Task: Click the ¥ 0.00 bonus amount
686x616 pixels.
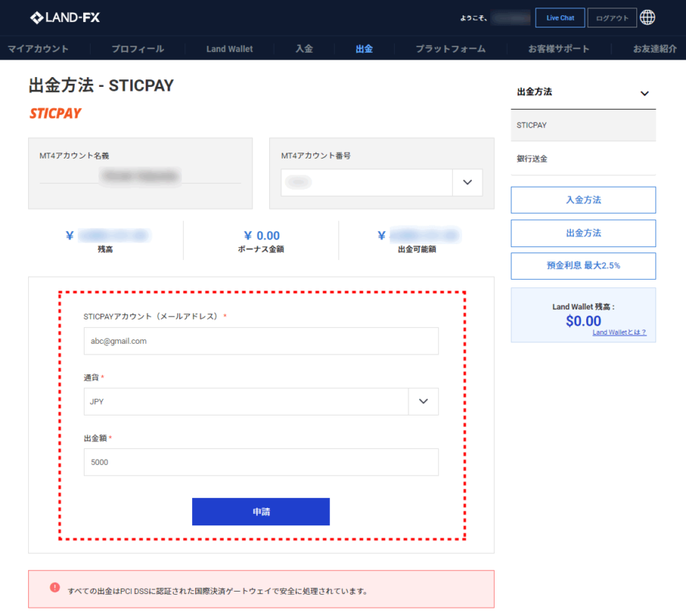Action: point(261,236)
